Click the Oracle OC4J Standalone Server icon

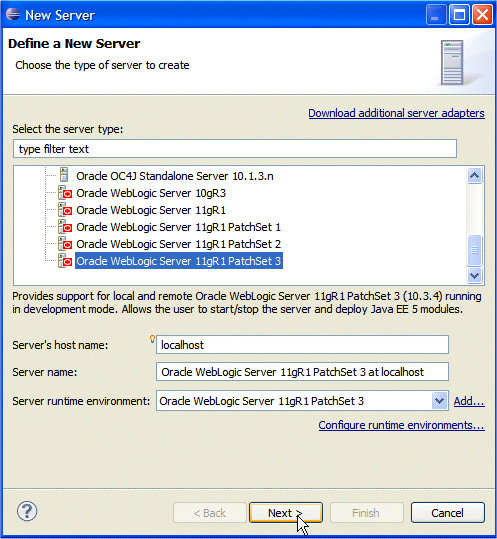[x=64, y=175]
